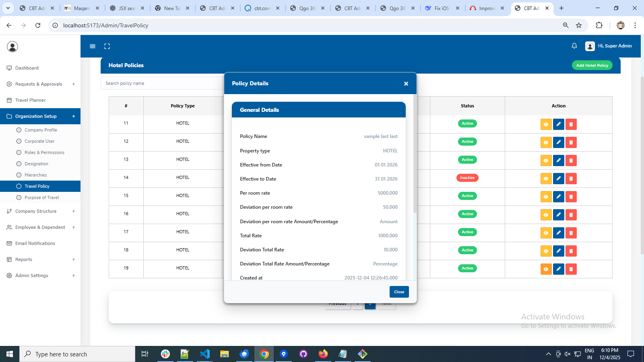The width and height of the screenshot is (644, 362).
Task: Click the hamburger menu icon in header
Action: coord(93,46)
